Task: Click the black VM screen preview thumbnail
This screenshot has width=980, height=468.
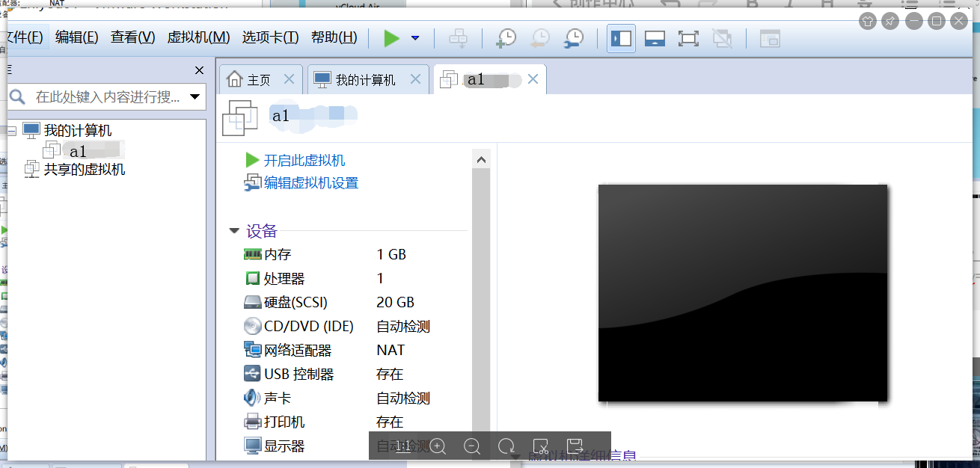Action: 743,293
